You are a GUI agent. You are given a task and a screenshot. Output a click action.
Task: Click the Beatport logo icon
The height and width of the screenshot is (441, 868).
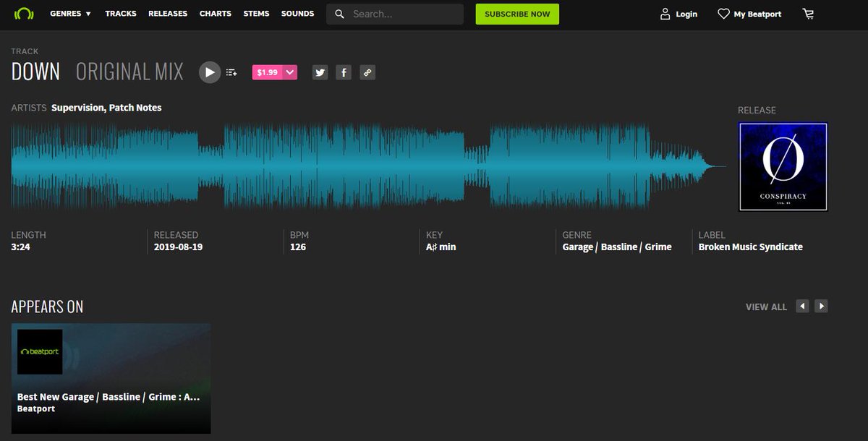(x=24, y=14)
